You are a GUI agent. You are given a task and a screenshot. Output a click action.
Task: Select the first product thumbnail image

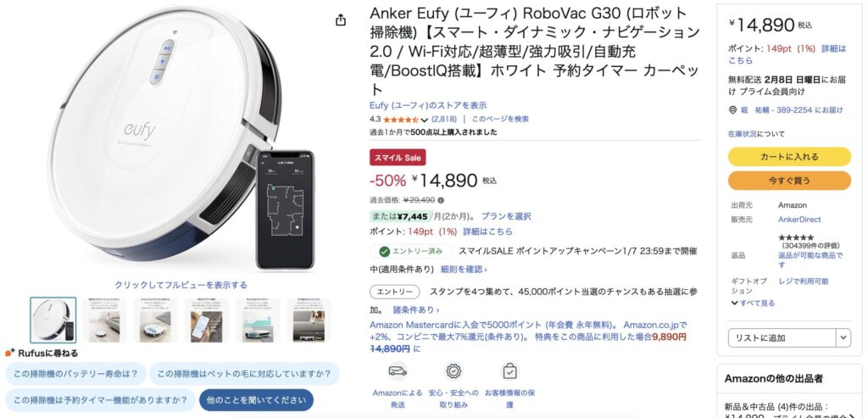tap(53, 320)
